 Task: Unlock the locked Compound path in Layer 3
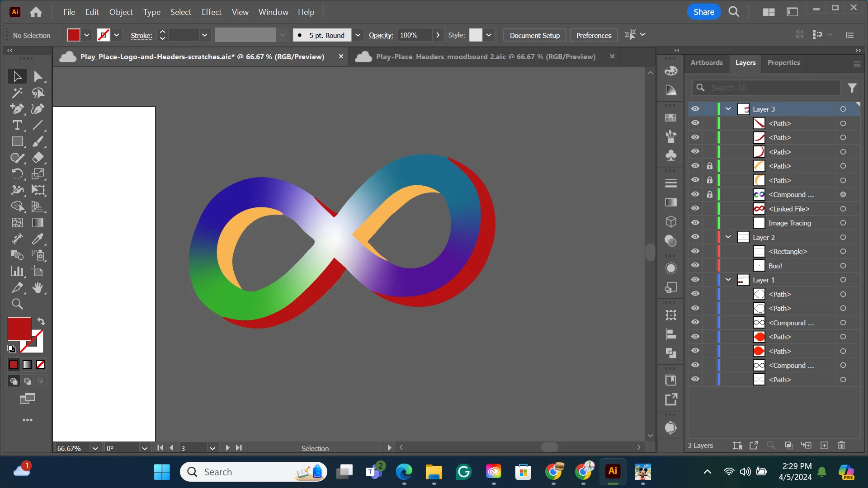point(710,194)
